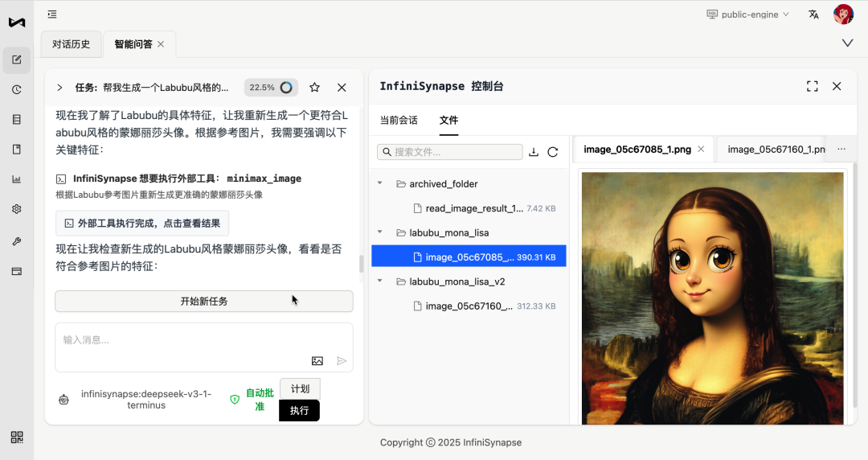Switch to the 对话历史 tab
Screen dimensions: 868x460
click(x=71, y=44)
